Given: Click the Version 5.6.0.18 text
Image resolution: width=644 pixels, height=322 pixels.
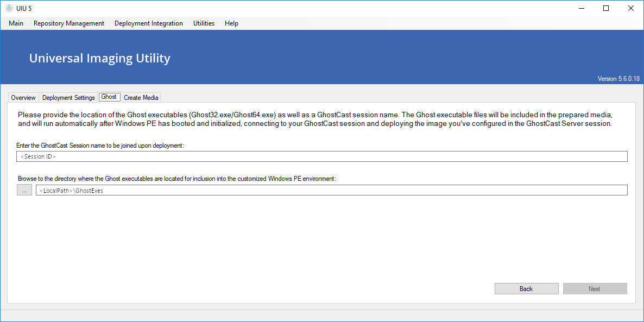Looking at the screenshot, I should click(x=618, y=79).
